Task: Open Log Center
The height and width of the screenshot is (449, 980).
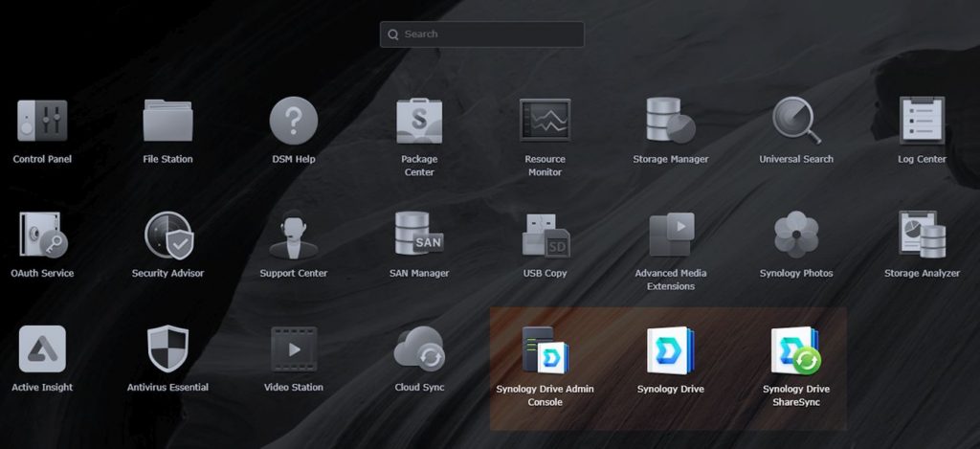Action: (922, 120)
